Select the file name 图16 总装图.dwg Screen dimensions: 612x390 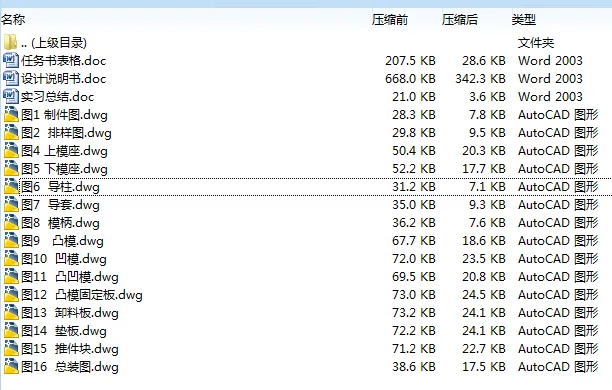coord(70,367)
